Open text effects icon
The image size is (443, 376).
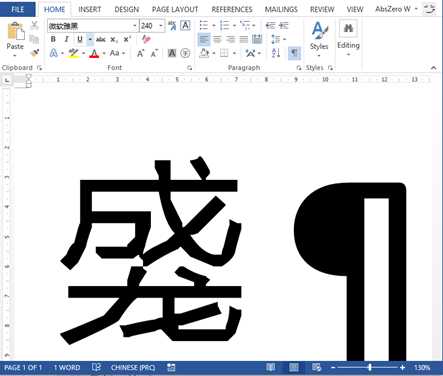[x=54, y=53]
